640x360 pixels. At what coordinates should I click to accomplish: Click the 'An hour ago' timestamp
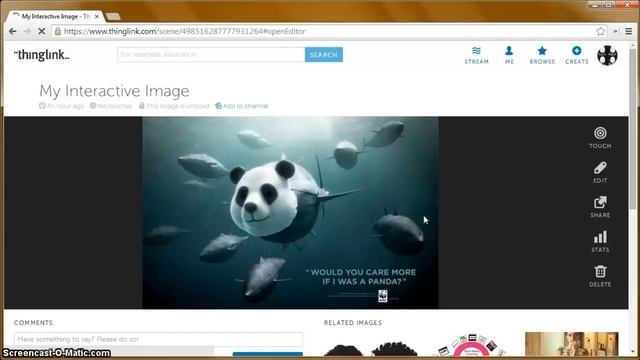[65, 106]
